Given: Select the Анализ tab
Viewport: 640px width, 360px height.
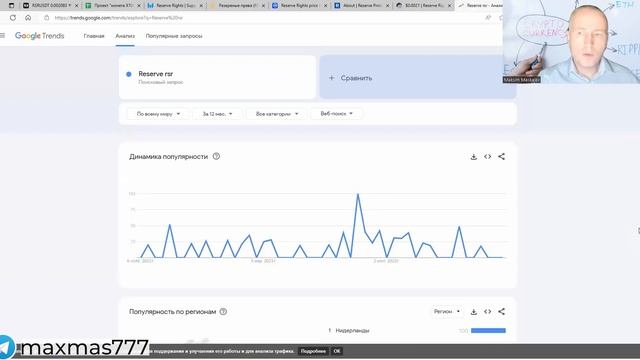Looking at the screenshot, I should 125,36.
